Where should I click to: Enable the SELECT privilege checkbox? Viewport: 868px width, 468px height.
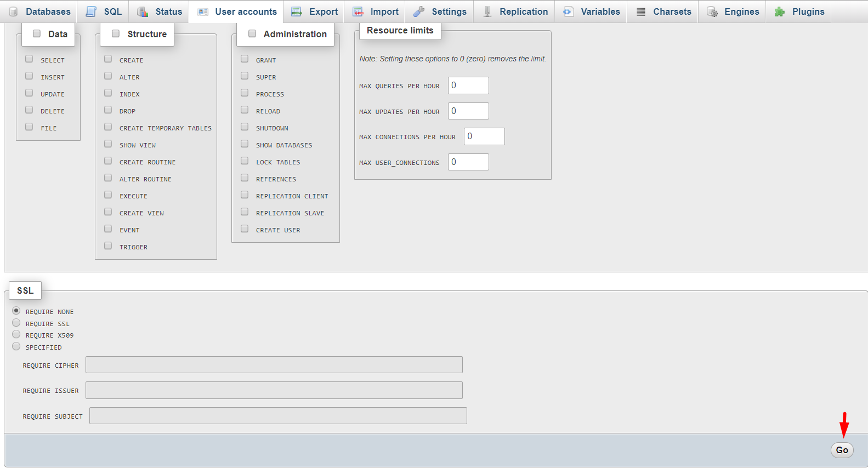coord(29,59)
